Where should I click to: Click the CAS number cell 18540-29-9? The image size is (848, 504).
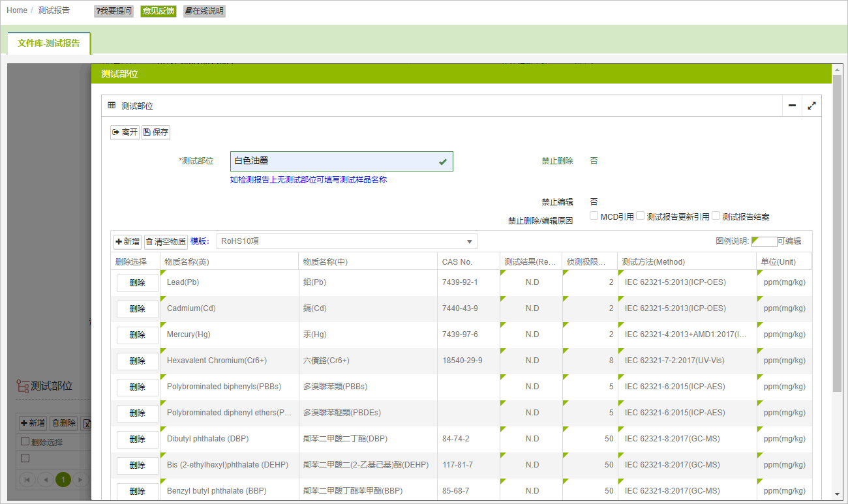click(469, 361)
